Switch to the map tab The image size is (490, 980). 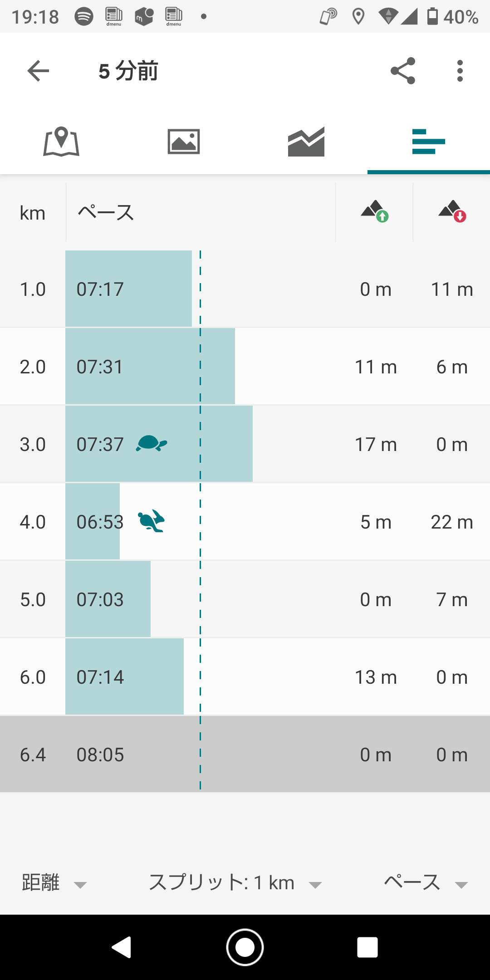tap(61, 142)
